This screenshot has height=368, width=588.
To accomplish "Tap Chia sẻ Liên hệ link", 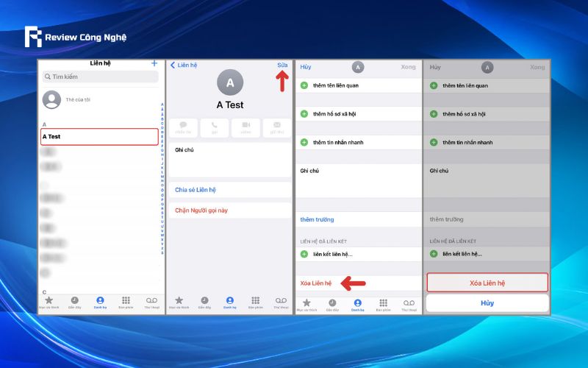I will [196, 190].
